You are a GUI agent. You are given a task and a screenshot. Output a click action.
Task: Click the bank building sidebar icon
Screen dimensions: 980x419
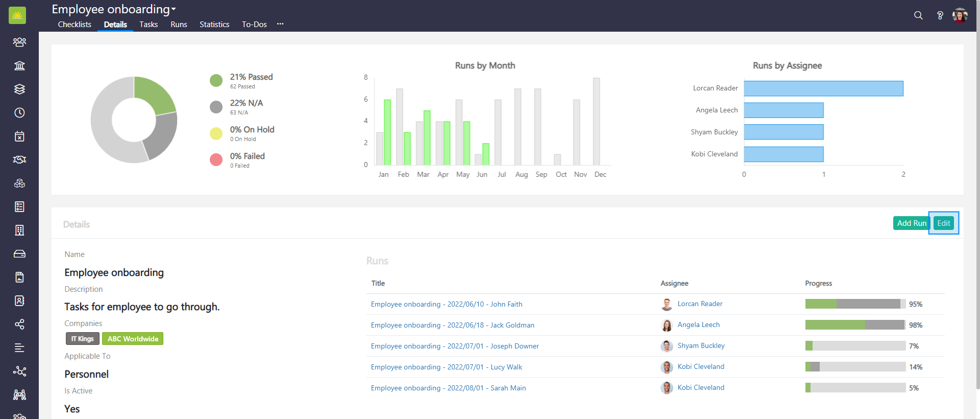(19, 65)
